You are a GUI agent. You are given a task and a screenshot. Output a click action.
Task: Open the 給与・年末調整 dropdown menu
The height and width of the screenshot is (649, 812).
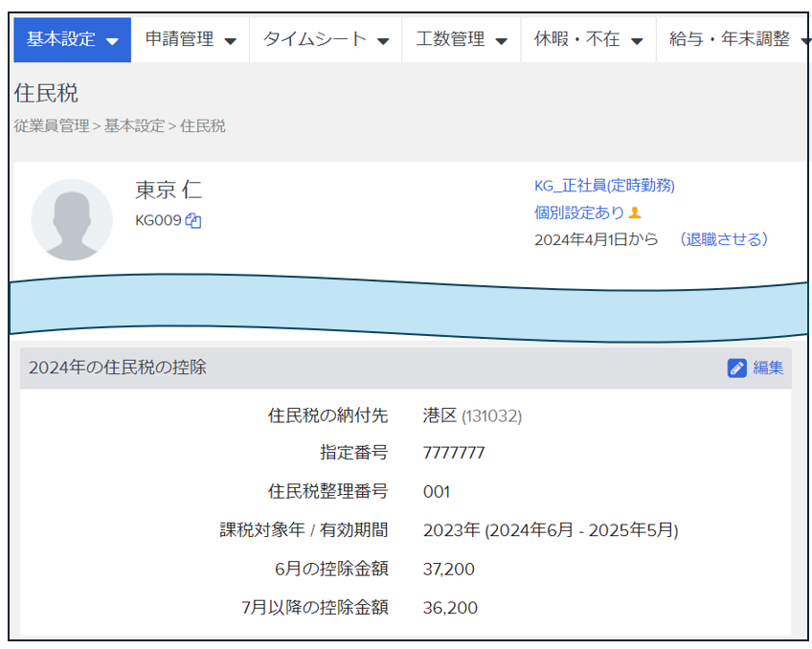[x=733, y=40]
